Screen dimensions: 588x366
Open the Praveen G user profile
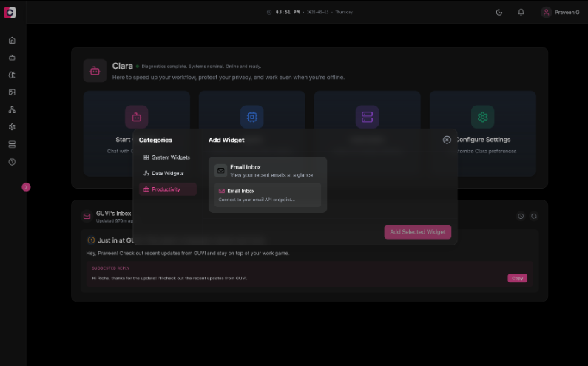tap(561, 13)
